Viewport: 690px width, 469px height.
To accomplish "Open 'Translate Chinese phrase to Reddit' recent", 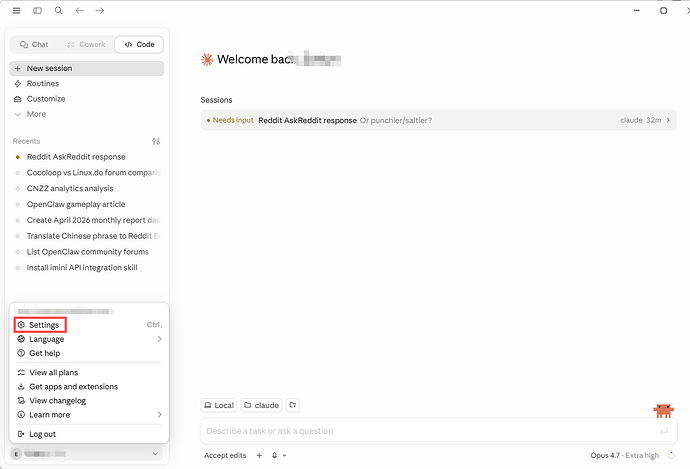I will [87, 236].
